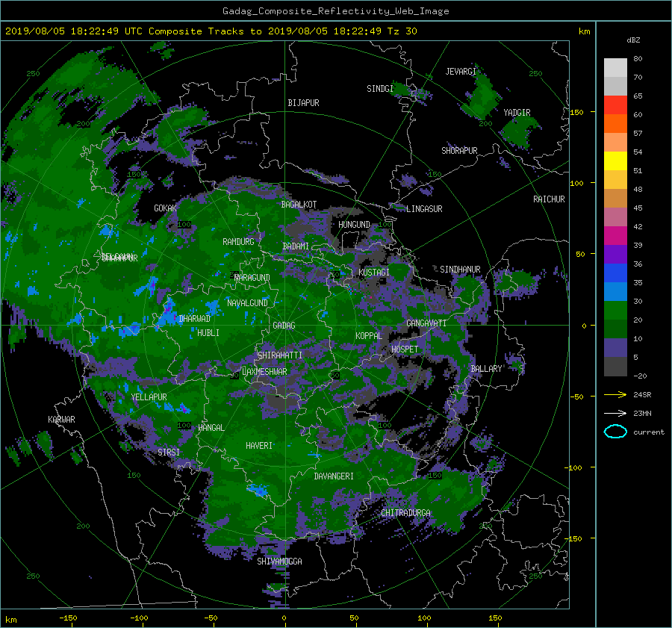This screenshot has width=672, height=628.
Task: Click the cyan 'current' ellipse legend icon
Action: click(615, 432)
